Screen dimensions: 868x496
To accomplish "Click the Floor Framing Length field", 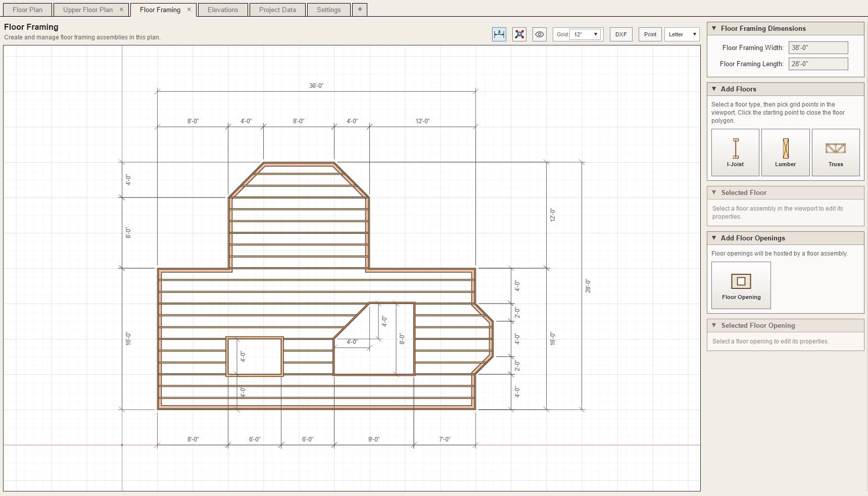I will coord(818,64).
